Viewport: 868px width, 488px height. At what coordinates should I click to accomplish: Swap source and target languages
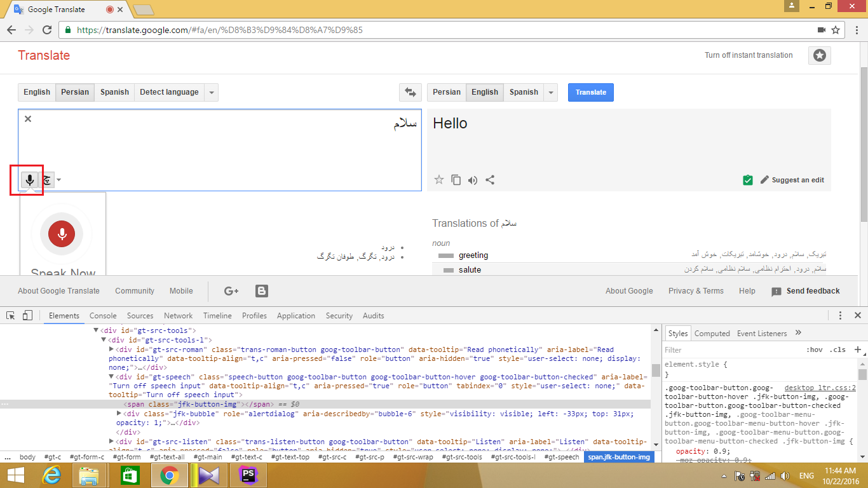pos(410,92)
